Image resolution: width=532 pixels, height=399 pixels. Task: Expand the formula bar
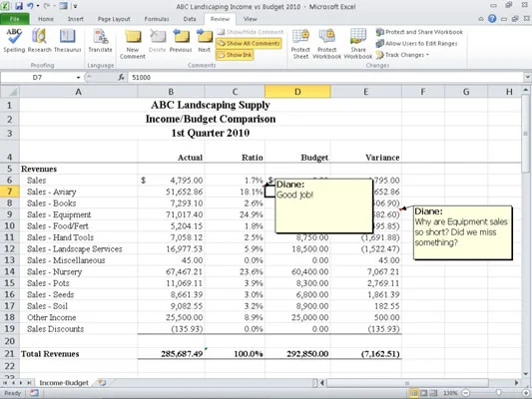tap(528, 77)
